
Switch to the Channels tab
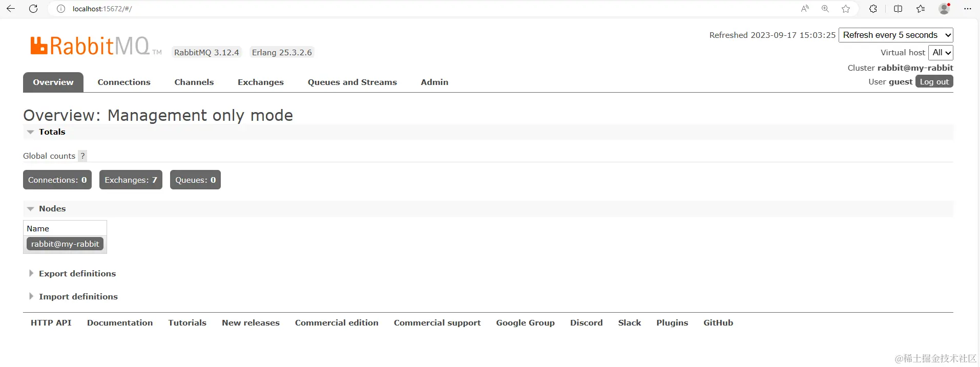click(x=194, y=82)
